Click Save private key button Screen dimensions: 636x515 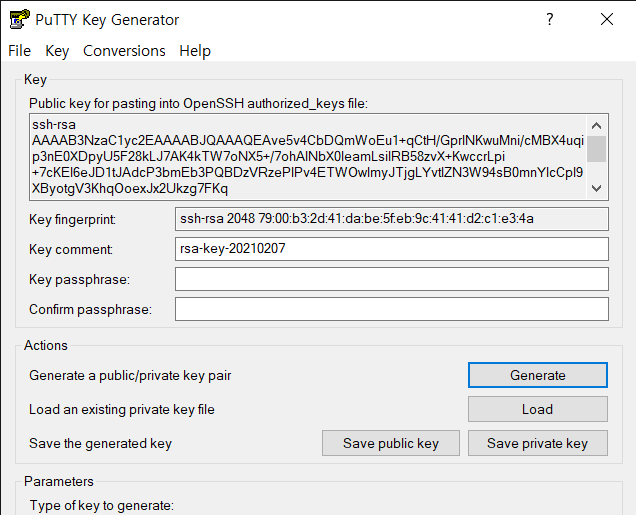[x=538, y=443]
